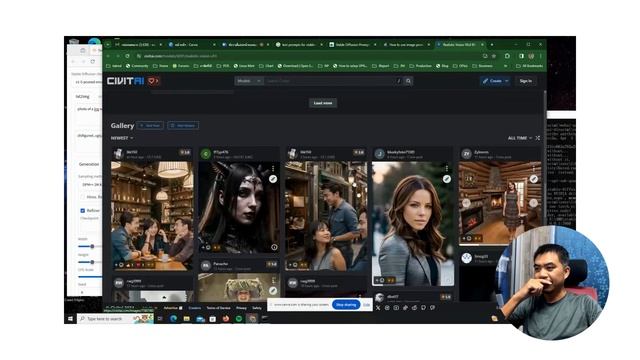Click Chrome reload button
Viewport: 640px width, 360px height.
tap(127, 56)
